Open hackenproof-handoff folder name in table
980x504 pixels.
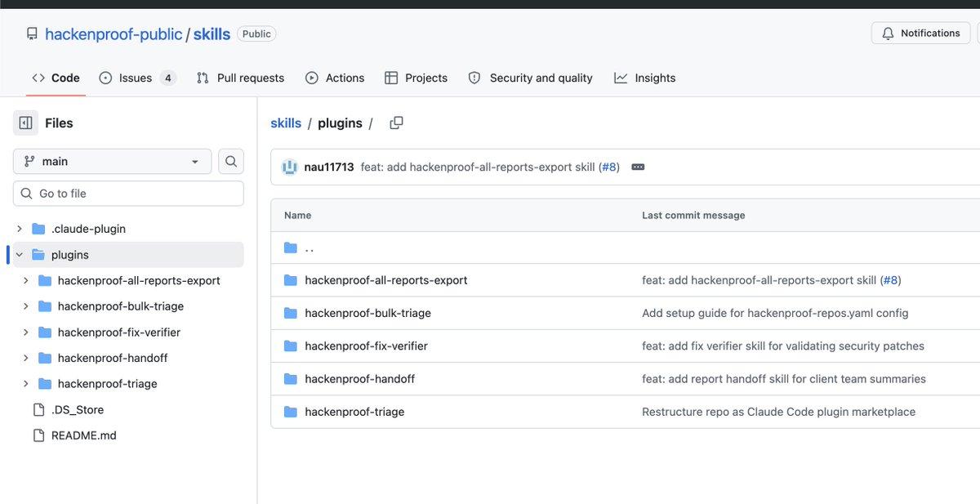click(x=359, y=379)
